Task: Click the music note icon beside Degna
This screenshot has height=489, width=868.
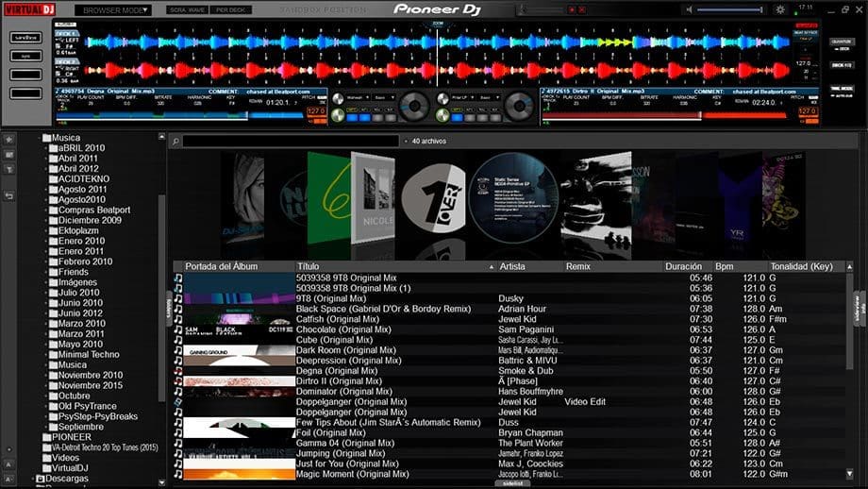Action: (x=178, y=370)
